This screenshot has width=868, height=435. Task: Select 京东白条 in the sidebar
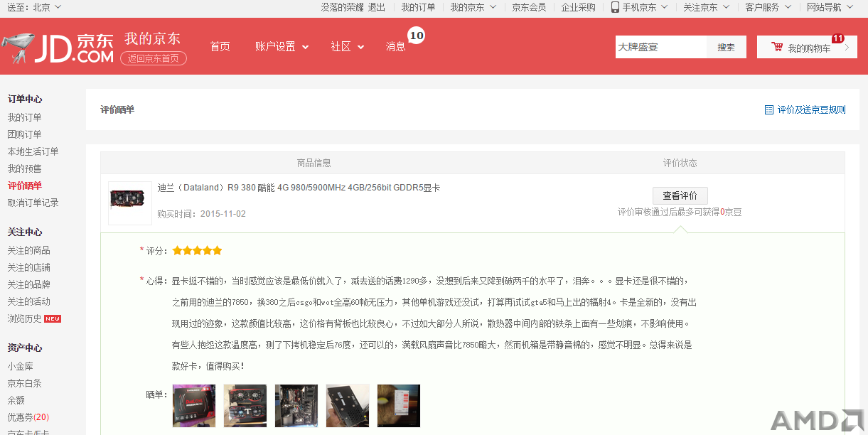click(x=25, y=383)
